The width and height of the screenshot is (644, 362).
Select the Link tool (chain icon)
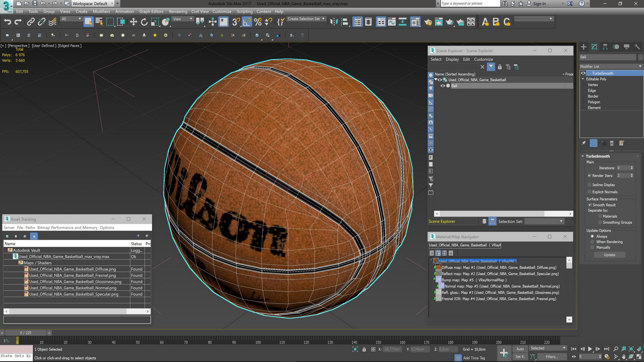click(31, 22)
